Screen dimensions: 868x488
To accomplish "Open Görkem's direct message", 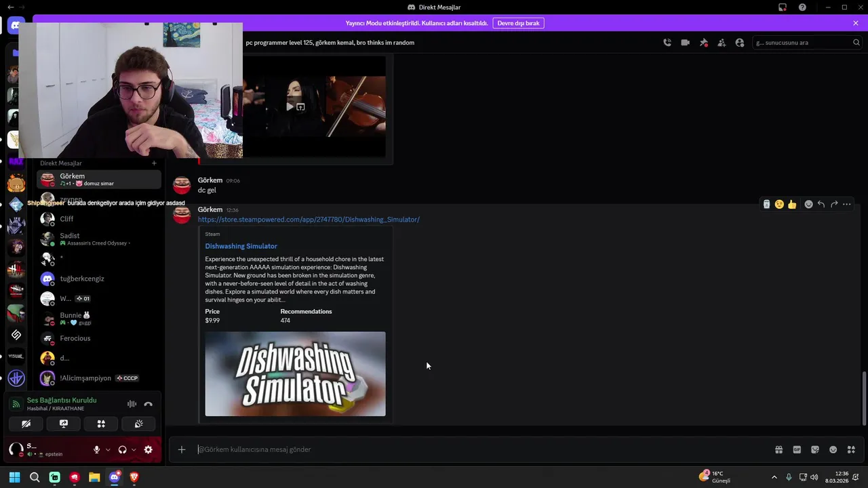I will (99, 180).
